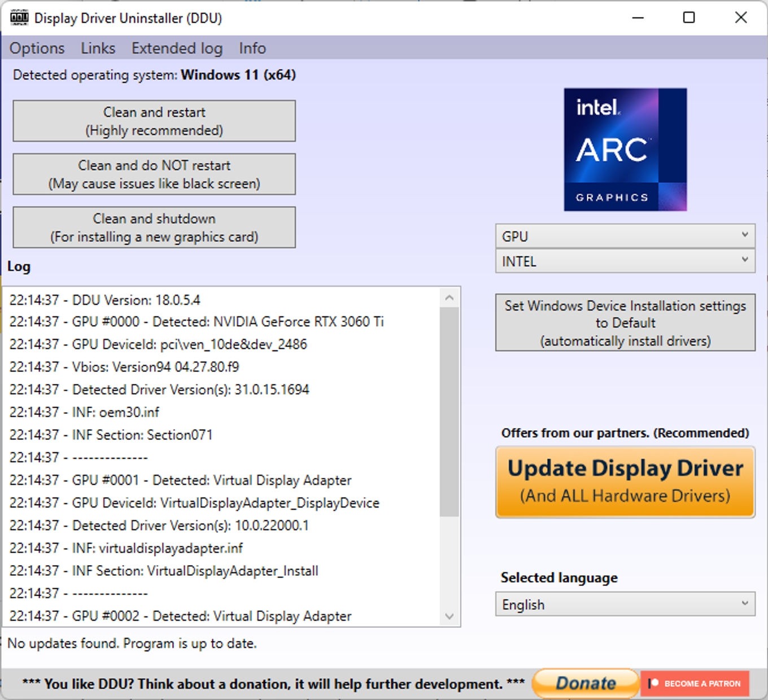Open the Links menu
Image resolution: width=768 pixels, height=700 pixels.
98,48
